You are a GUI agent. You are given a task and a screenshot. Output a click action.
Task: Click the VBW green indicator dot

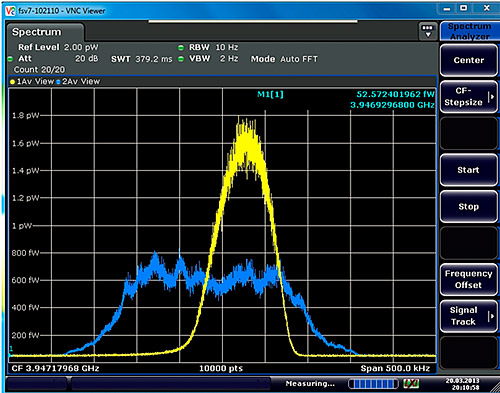click(181, 59)
